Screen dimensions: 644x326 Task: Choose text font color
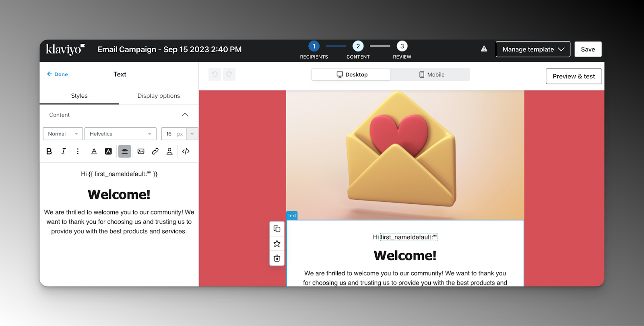(94, 152)
